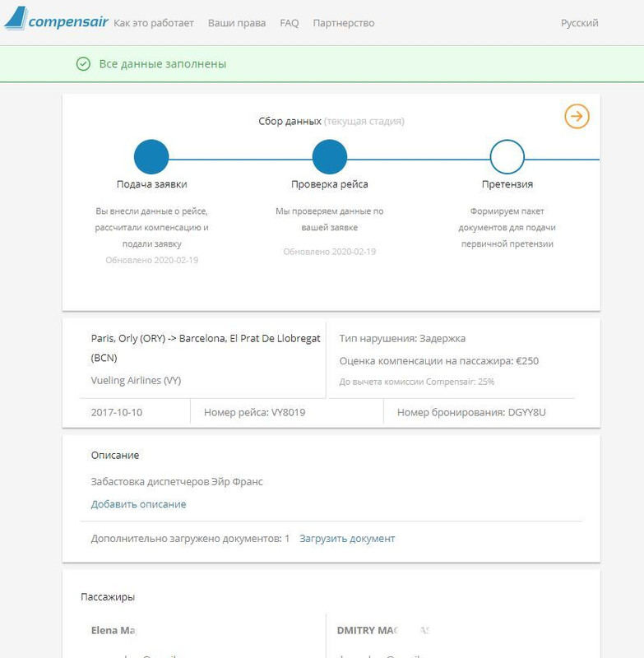Click the green checkmark status icon
Viewport: 644px width, 658px height.
click(83, 64)
